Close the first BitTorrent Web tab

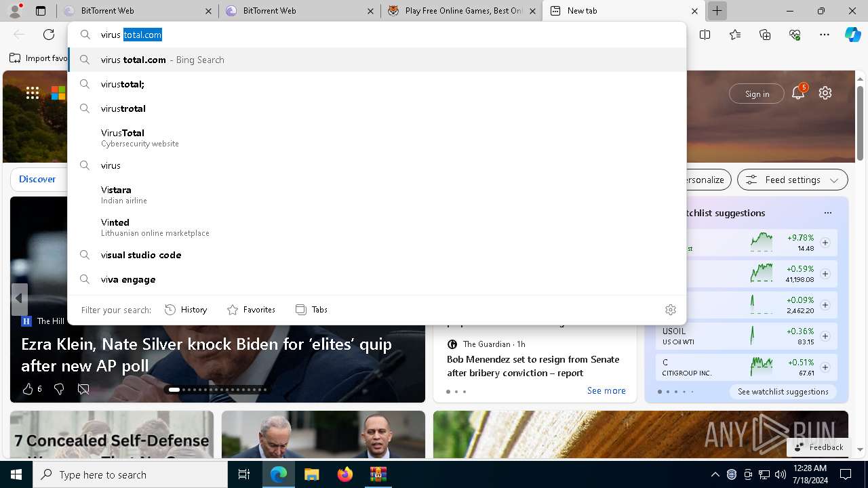pos(208,11)
